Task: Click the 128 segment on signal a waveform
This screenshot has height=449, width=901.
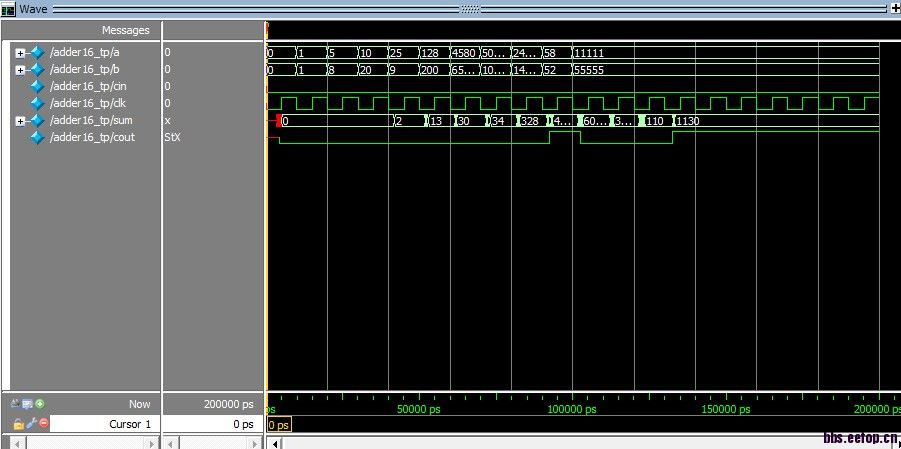Action: tap(434, 53)
